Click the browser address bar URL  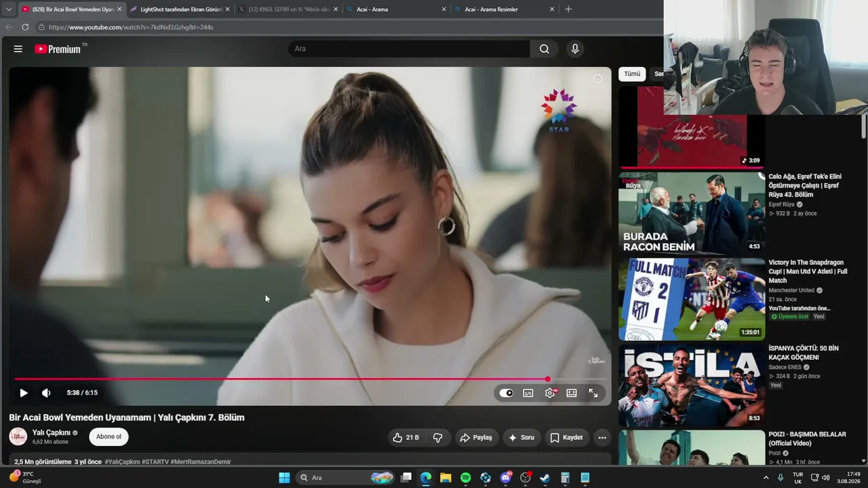(131, 27)
